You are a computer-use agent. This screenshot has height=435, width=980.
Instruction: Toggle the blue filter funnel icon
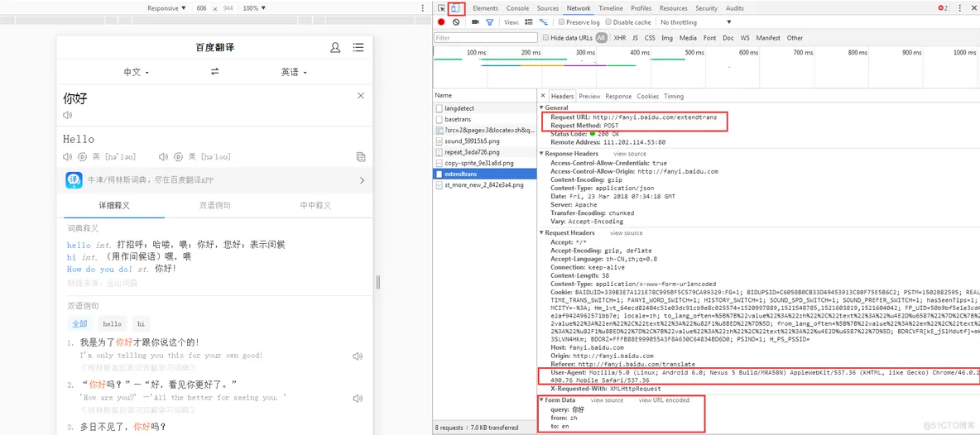click(490, 22)
